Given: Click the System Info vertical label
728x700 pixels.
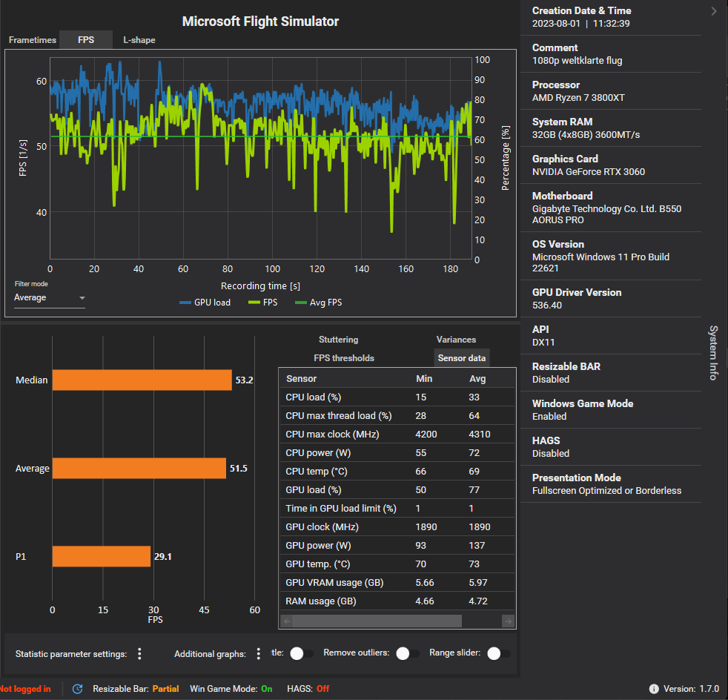Looking at the screenshot, I should pyautogui.click(x=714, y=353).
